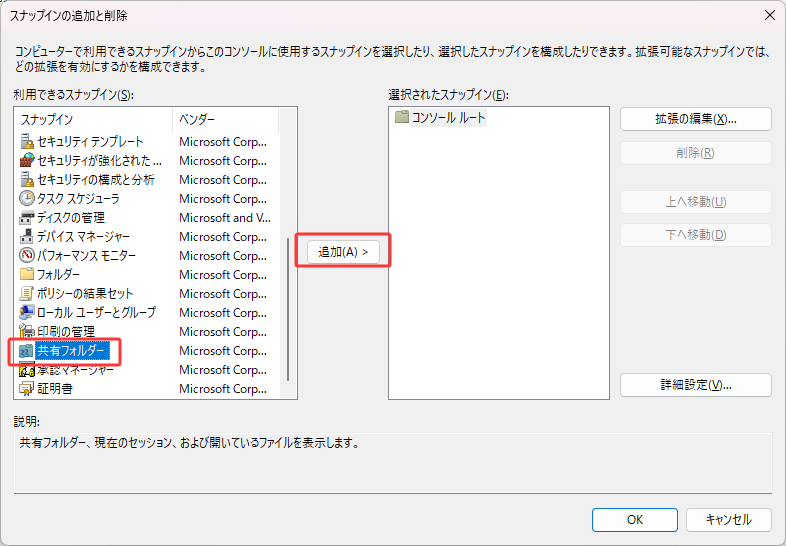Click the スナップイン column header
Screen dimensions: 786x546
pyautogui.click(x=94, y=119)
